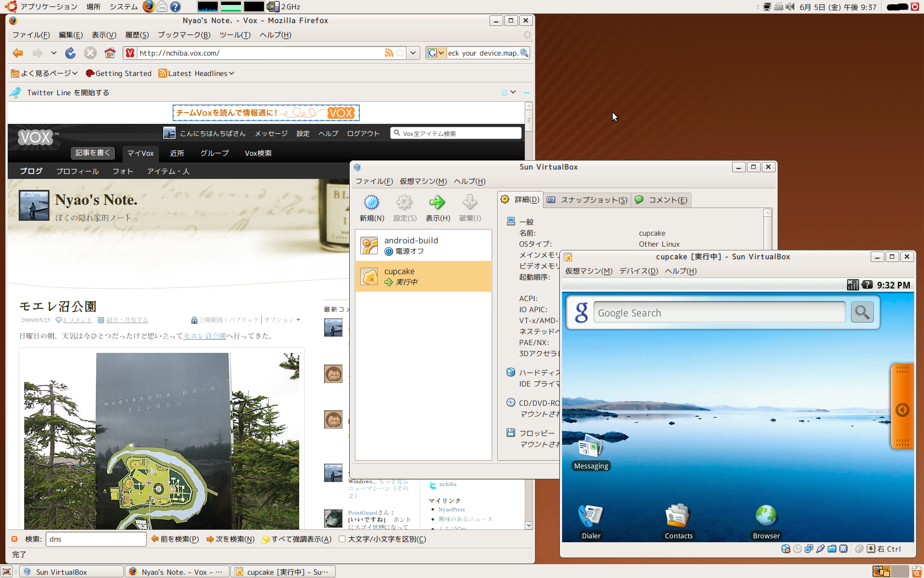This screenshot has width=924, height=578.
Task: Toggle case-sensitive (大文字/小文字を区別) checkbox
Action: coord(342,539)
